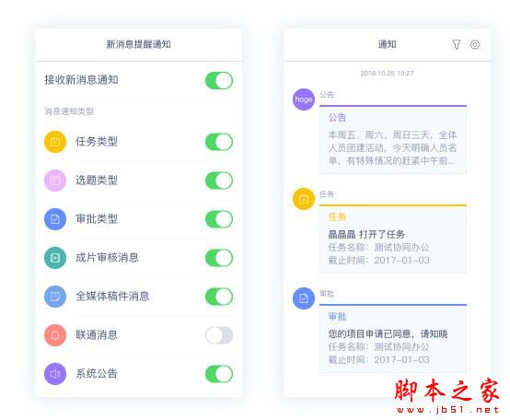Disable the 任务类型 switch
Screen dimensions: 510x420
pyautogui.click(x=219, y=142)
